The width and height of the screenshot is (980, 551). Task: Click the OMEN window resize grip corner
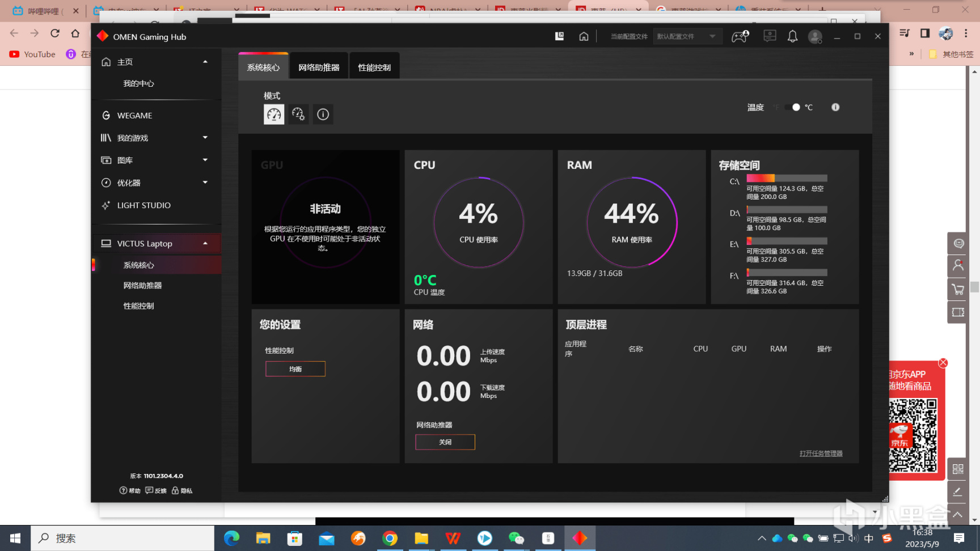885,499
